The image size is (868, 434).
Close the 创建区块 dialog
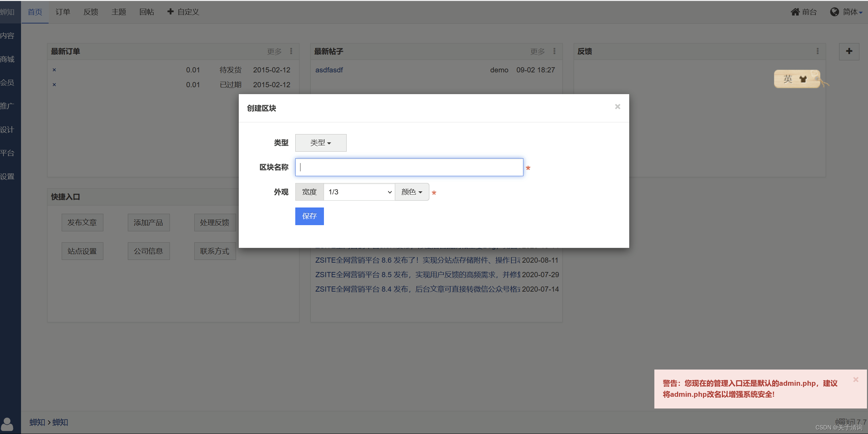[x=617, y=107]
